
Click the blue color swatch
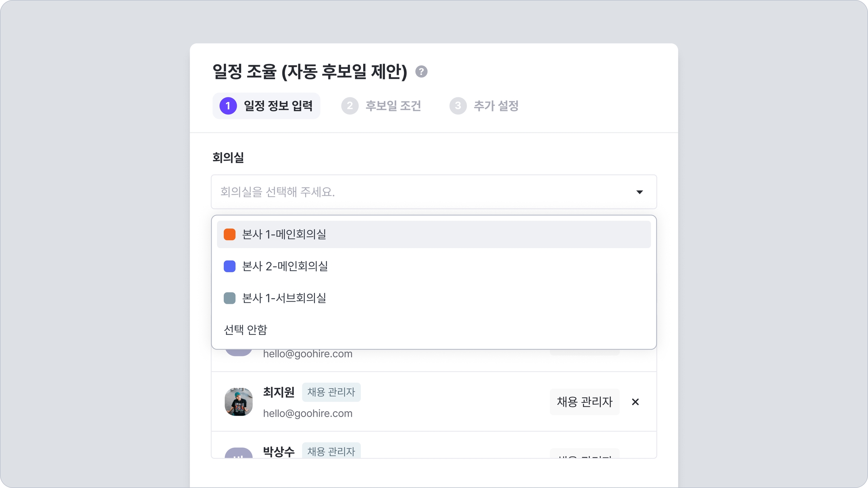pyautogui.click(x=229, y=266)
